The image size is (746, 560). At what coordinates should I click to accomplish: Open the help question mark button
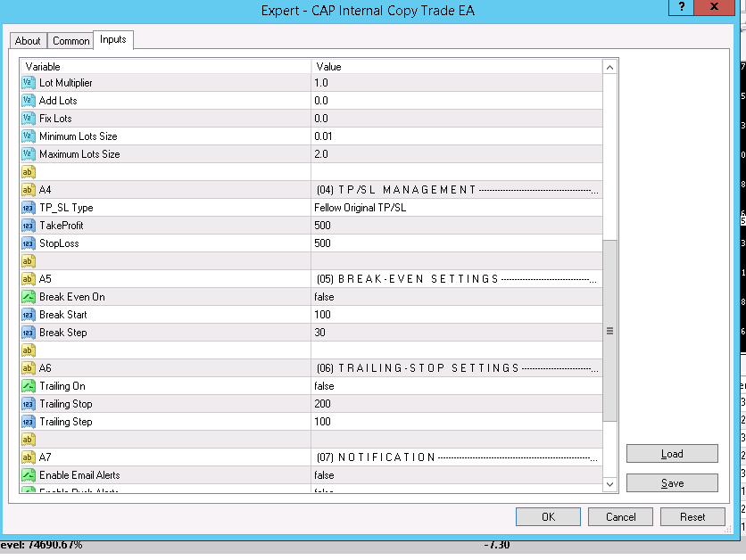(681, 6)
